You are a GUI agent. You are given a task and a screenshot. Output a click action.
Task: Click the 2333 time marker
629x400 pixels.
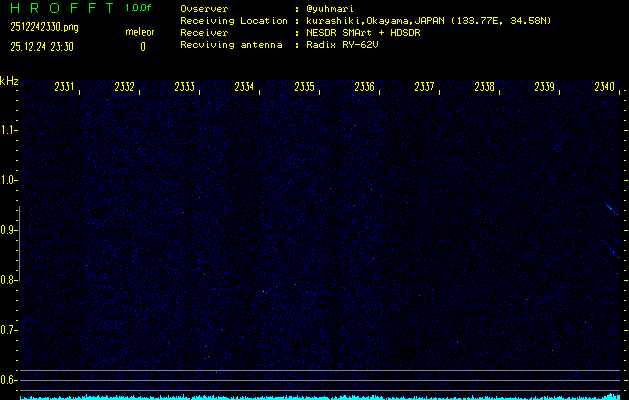click(x=184, y=87)
